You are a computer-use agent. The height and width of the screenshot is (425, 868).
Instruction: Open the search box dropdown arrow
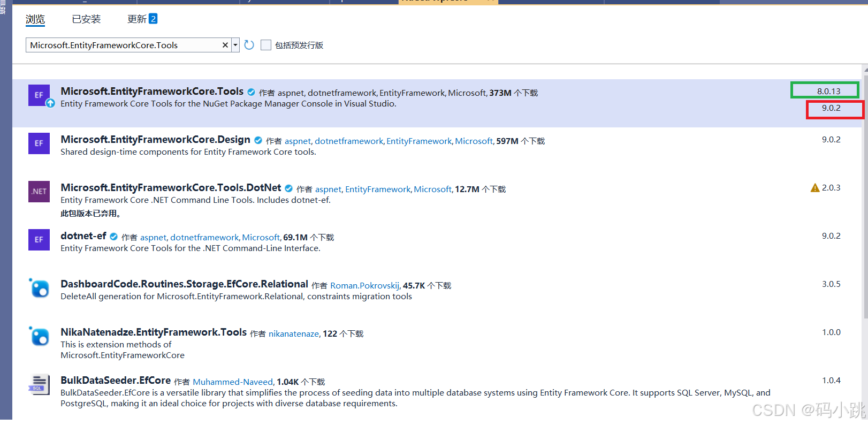[235, 45]
